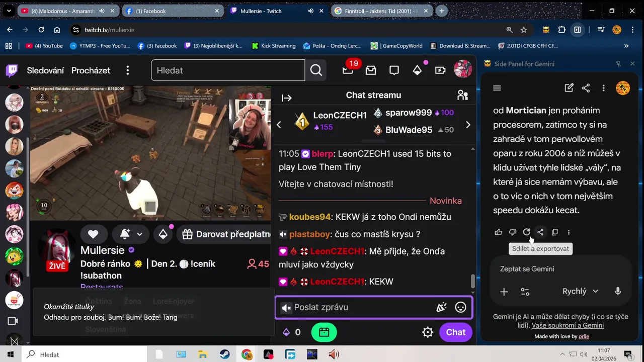Click Sledování in Twitch navigation
This screenshot has width=644, height=362.
click(x=45, y=70)
